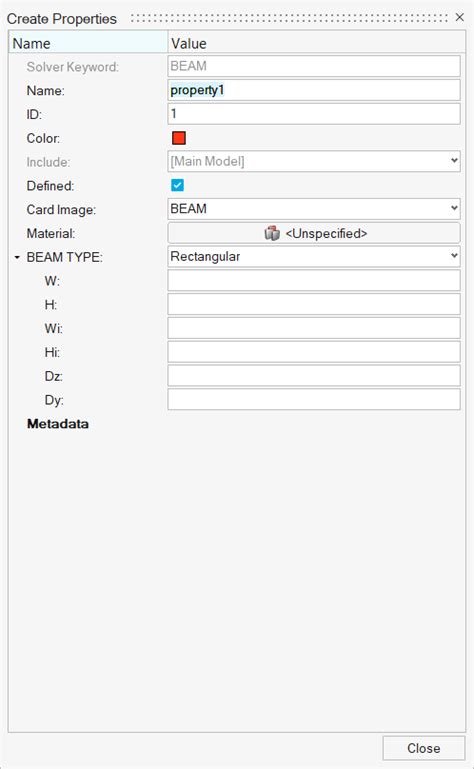This screenshot has height=769, width=474.
Task: Click the material icon beside Unspecified
Action: (272, 233)
